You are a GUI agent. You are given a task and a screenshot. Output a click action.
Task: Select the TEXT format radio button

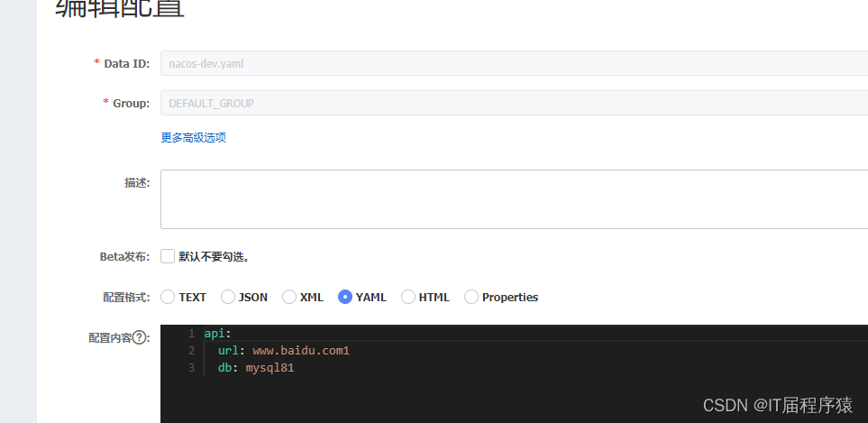point(168,298)
